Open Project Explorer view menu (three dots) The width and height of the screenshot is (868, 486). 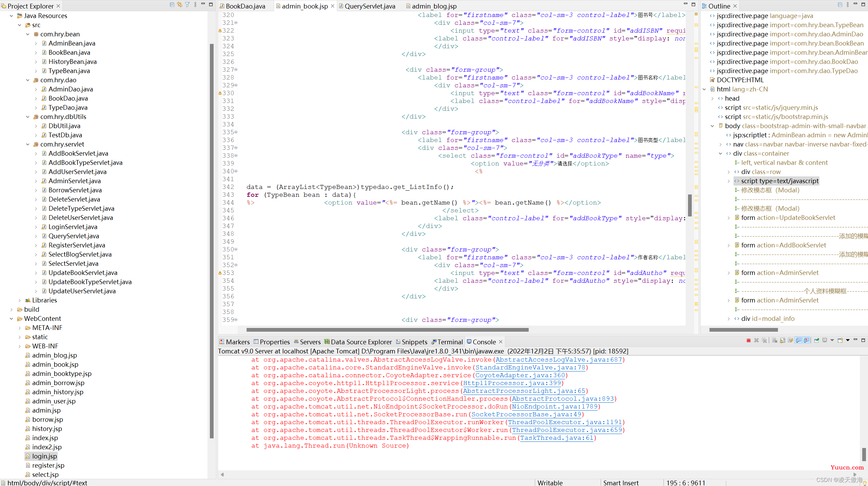click(x=195, y=5)
